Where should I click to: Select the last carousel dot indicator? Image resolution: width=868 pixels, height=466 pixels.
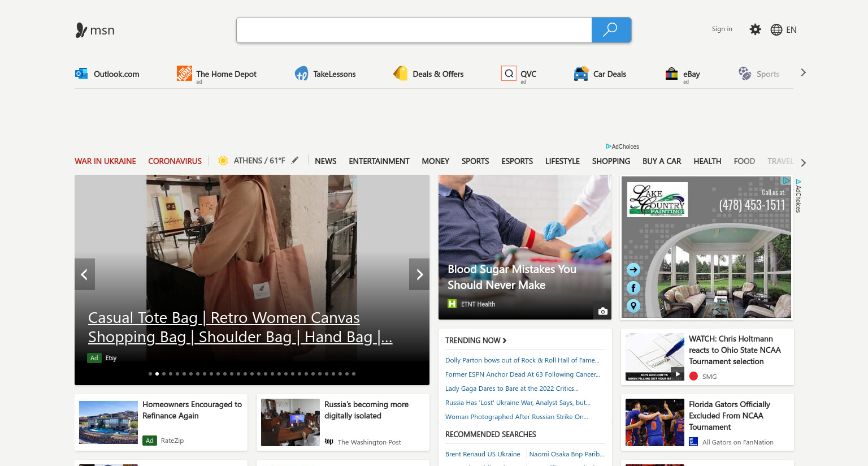coord(354,374)
